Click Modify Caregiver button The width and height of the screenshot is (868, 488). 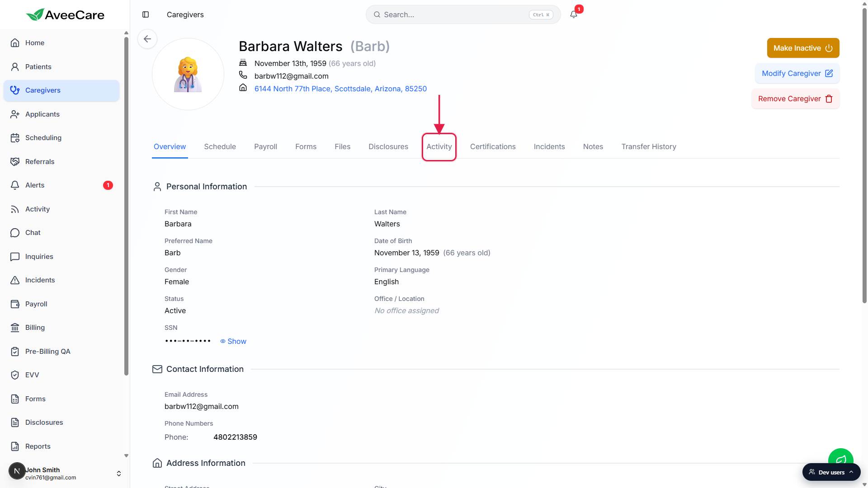click(797, 73)
